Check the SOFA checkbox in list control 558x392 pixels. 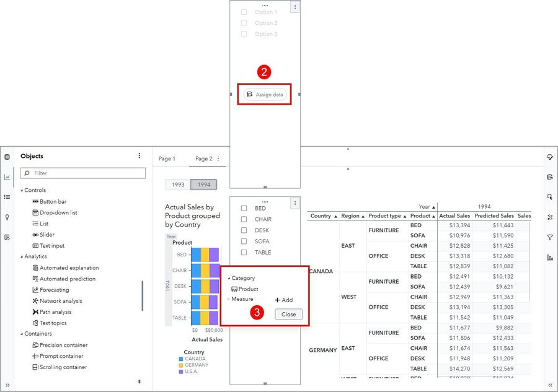tap(244, 242)
